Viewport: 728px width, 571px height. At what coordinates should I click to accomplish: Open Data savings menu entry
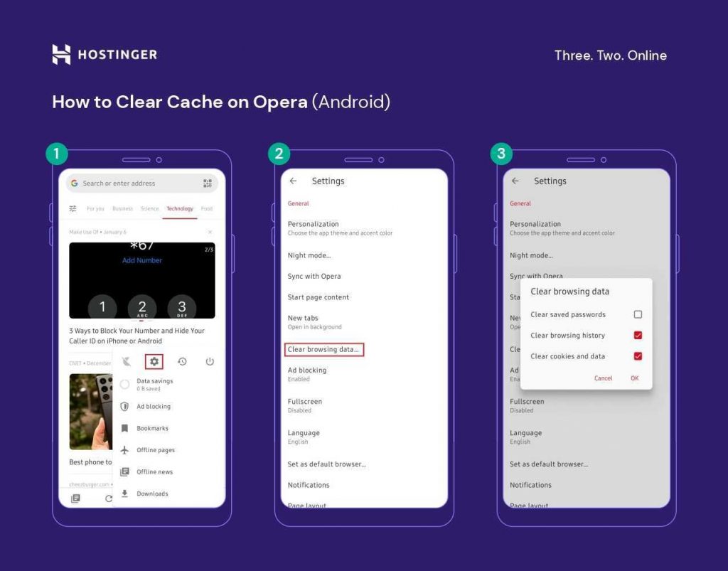154,384
